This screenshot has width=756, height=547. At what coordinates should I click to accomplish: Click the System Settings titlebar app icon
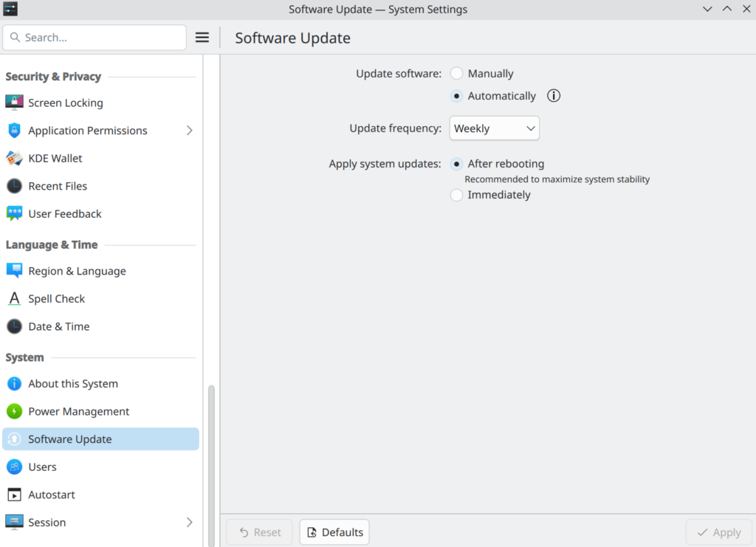click(x=10, y=9)
